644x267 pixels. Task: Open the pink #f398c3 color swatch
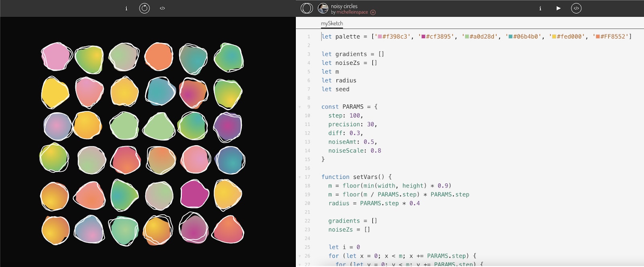click(x=380, y=37)
